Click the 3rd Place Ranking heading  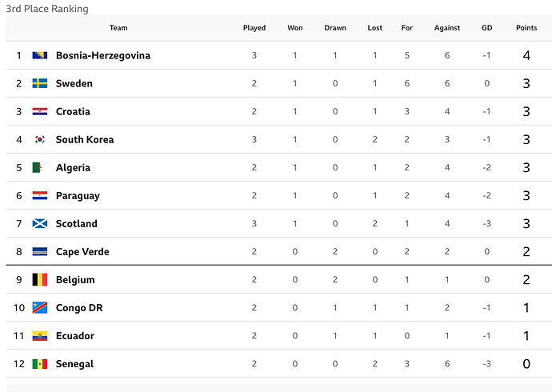tap(47, 9)
